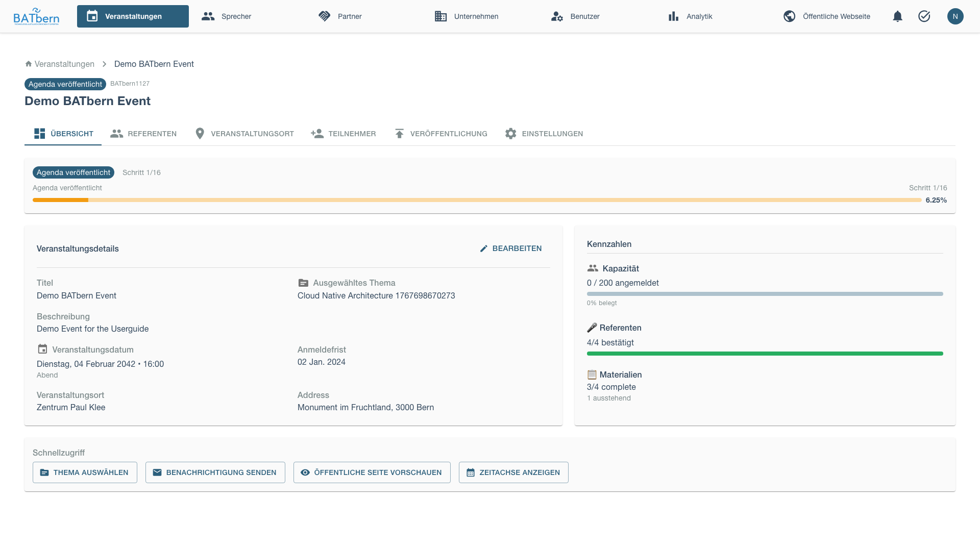
Task: Click the Teilnehmer add-person icon
Action: [x=317, y=134]
